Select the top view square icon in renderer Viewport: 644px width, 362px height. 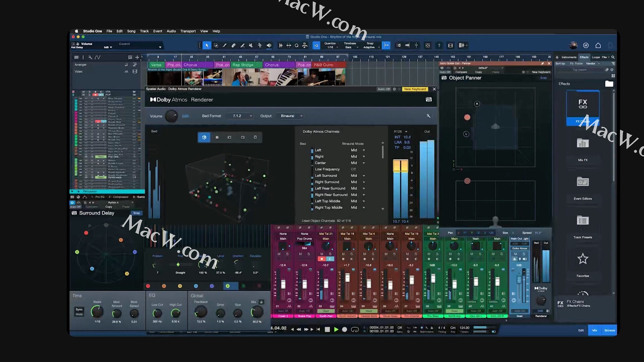tap(217, 137)
